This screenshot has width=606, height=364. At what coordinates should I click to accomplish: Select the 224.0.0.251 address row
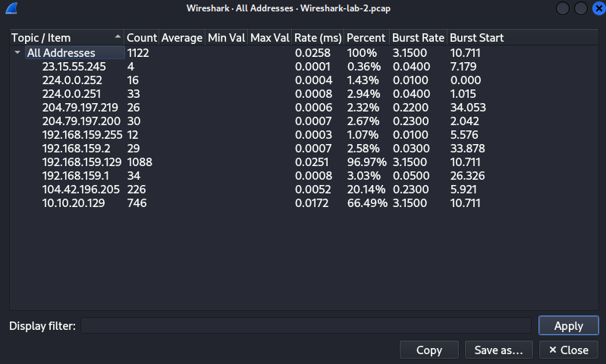coord(304,94)
